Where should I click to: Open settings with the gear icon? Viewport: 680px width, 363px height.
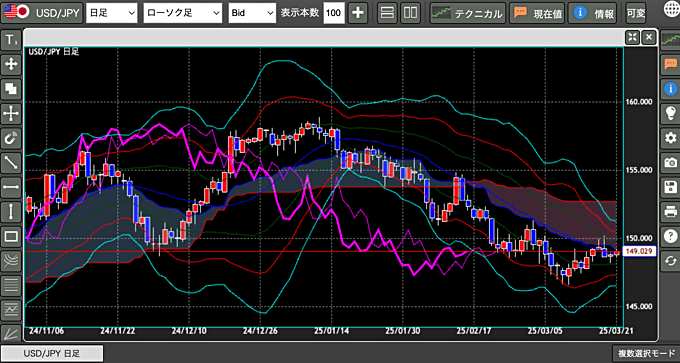pyautogui.click(x=670, y=138)
